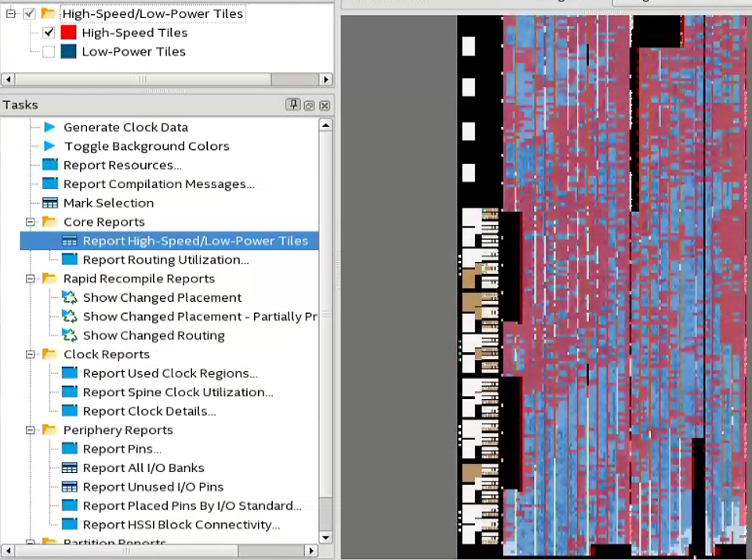Pin the Tasks panel with pushpin icon
Screen dimensions: 752x560
click(292, 105)
